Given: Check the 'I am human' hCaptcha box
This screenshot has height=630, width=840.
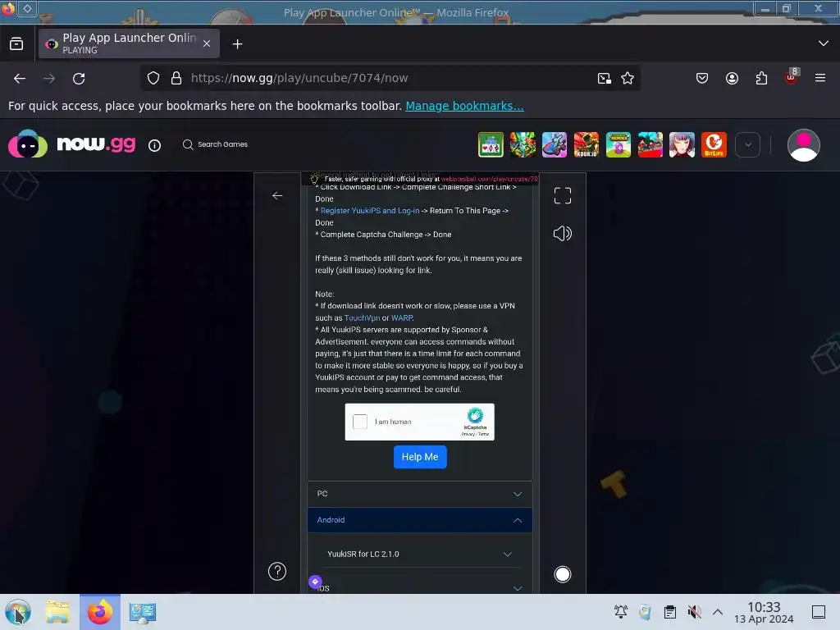Looking at the screenshot, I should [x=360, y=422].
